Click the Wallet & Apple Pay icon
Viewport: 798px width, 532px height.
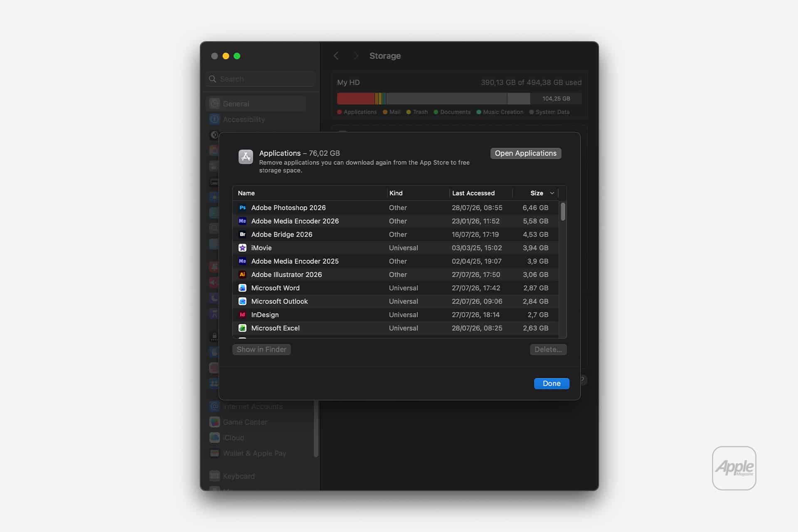[x=214, y=453]
